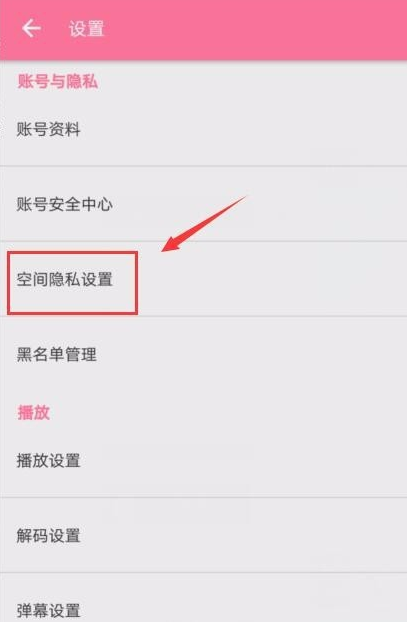This screenshot has height=622, width=407.
Task: Click the red annotation arrow
Action: (204, 223)
